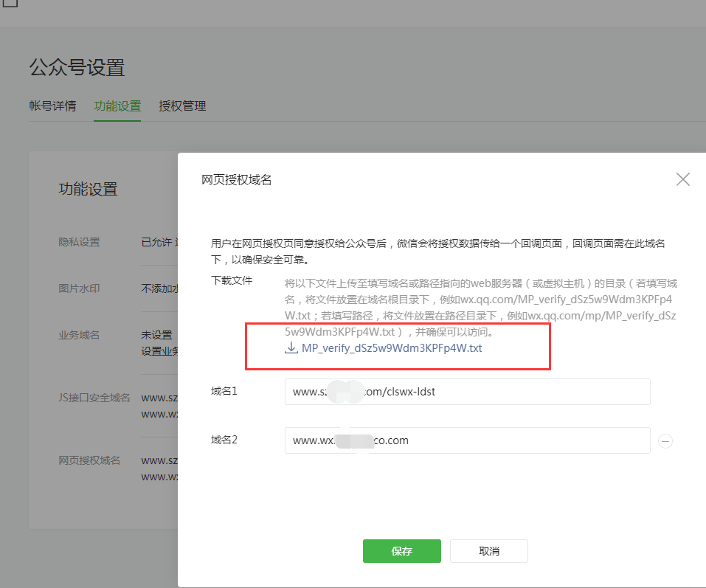
Task: Download MP_verify_dSz5w9Wdm3KPFp4W.txt verification file
Action: pyautogui.click(x=390, y=347)
